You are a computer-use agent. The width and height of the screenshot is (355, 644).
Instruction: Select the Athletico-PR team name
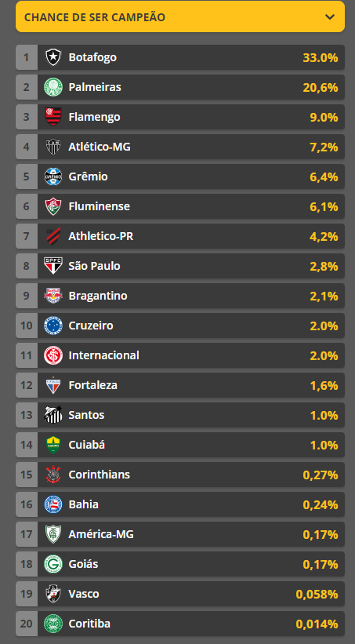(x=100, y=236)
